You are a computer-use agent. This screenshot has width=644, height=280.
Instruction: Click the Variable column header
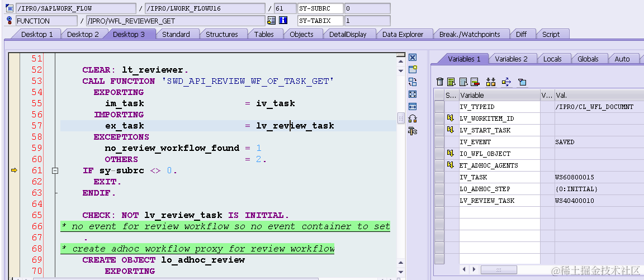click(499, 95)
